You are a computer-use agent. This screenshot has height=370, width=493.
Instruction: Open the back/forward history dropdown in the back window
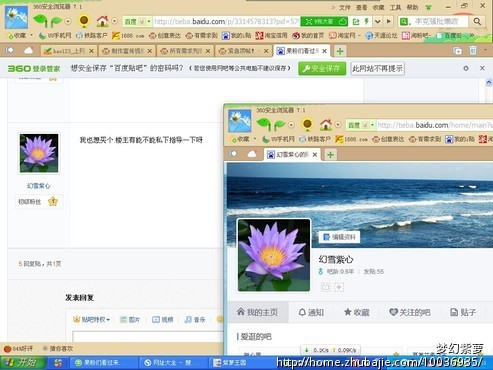pos(68,22)
